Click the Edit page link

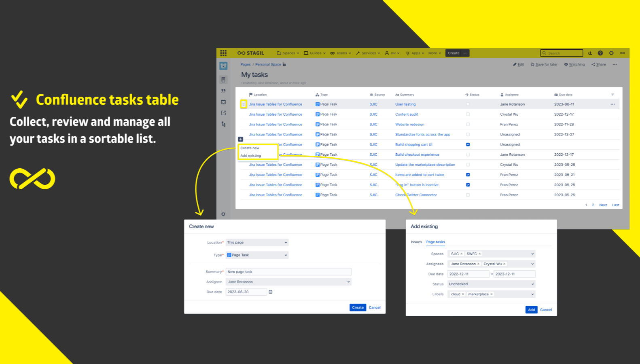click(519, 64)
